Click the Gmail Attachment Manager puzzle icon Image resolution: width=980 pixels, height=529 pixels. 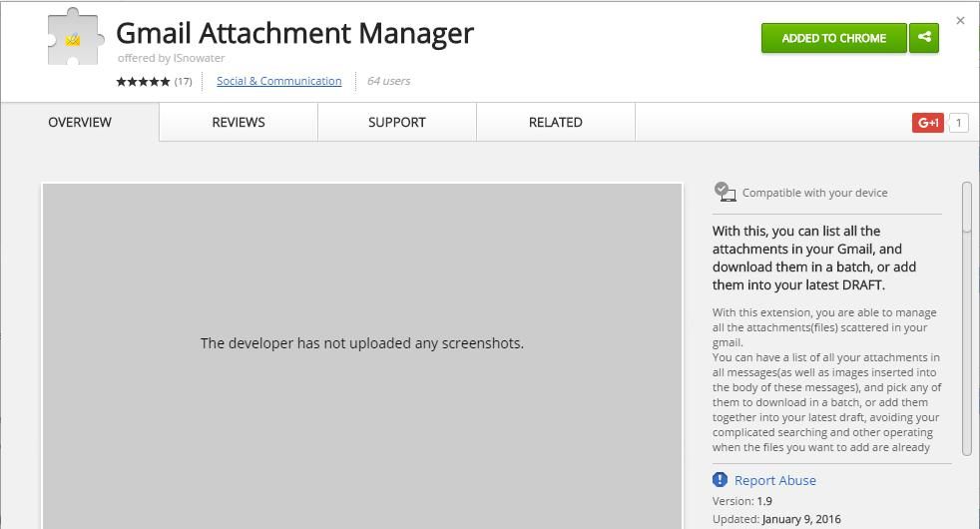(x=76, y=37)
